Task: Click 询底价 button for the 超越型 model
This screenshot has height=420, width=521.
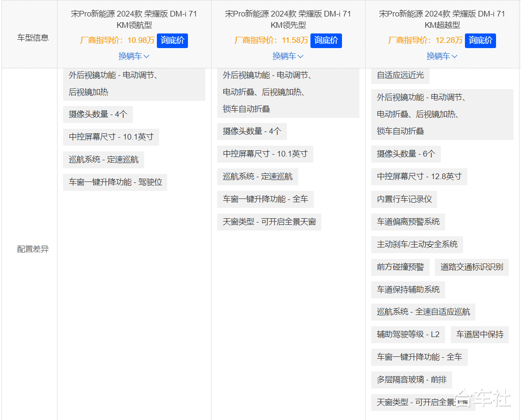Action: pyautogui.click(x=480, y=41)
